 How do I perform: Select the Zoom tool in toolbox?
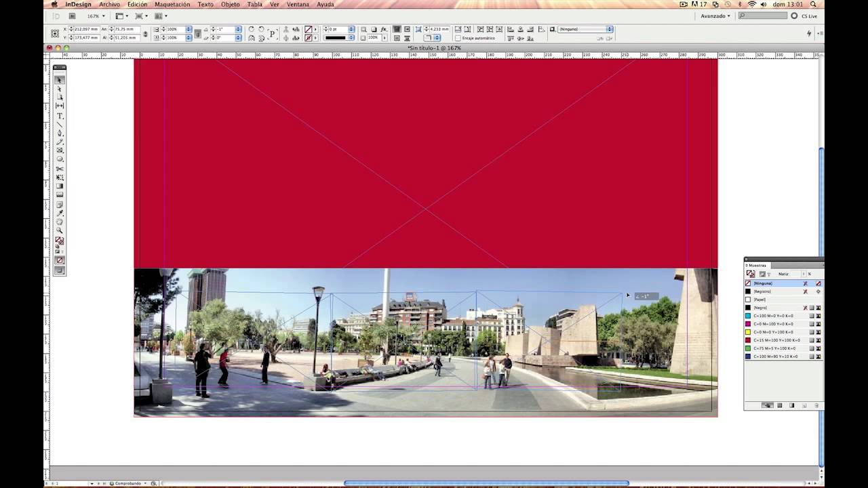(60, 230)
